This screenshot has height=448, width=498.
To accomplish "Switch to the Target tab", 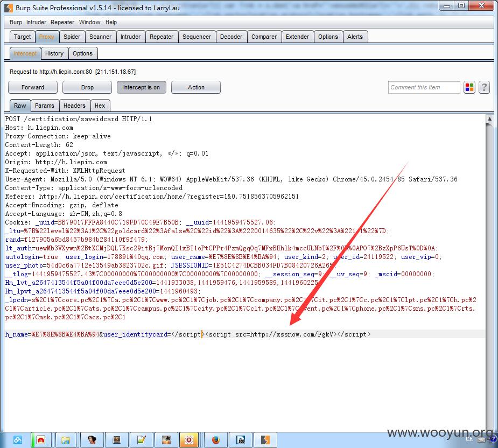I will [x=22, y=37].
